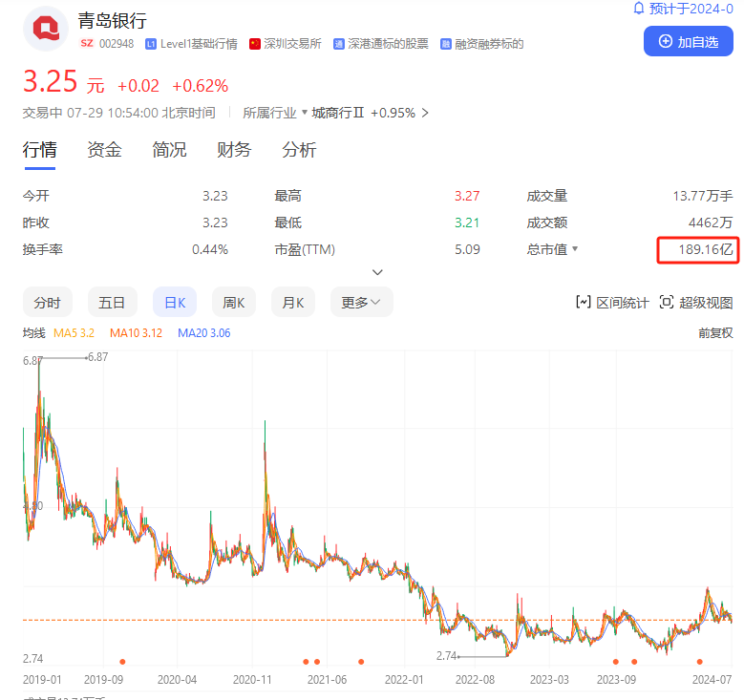The width and height of the screenshot is (744, 700).
Task: Click the 总市值 value 189.16亿
Action: pos(706,249)
